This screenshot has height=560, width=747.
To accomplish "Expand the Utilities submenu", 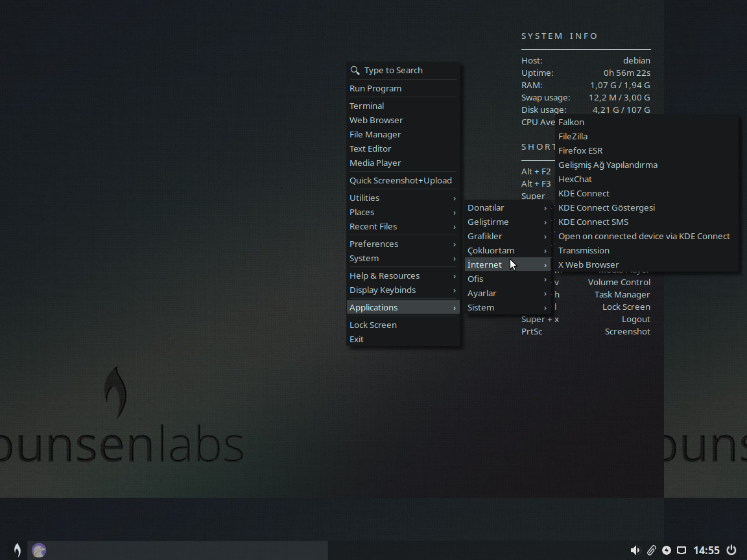I will [x=403, y=198].
